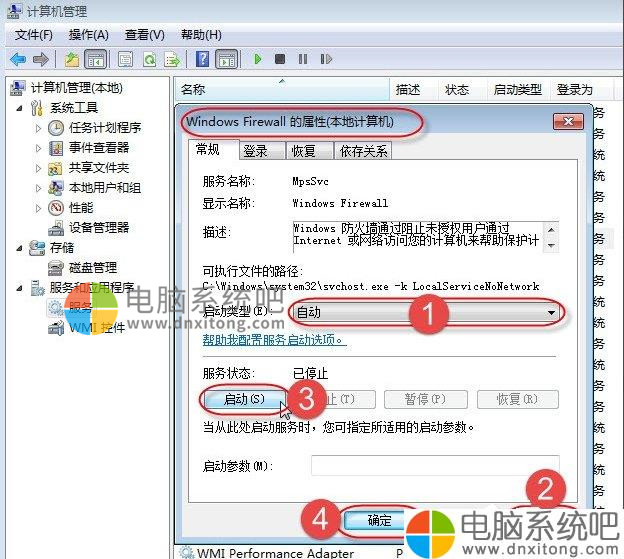Open the 文件(F) menu

pos(33,35)
